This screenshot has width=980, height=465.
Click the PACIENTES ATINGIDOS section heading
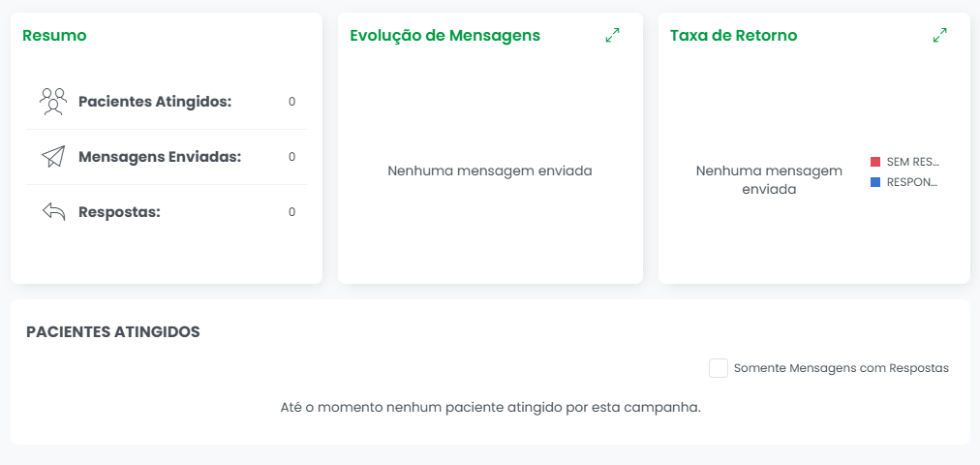tap(113, 332)
